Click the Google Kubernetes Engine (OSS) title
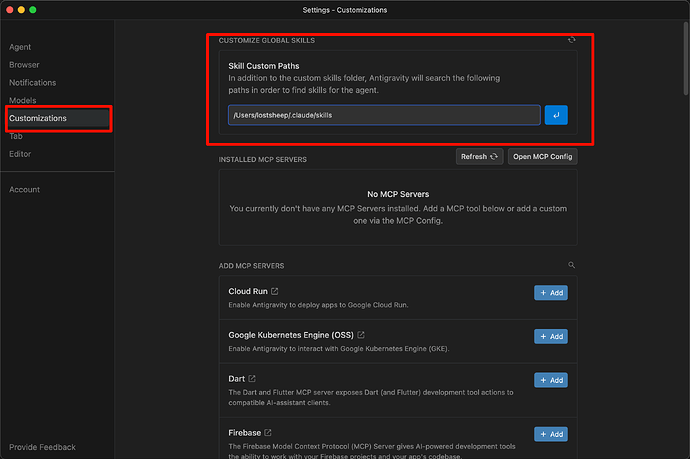690x459 pixels. (x=291, y=335)
